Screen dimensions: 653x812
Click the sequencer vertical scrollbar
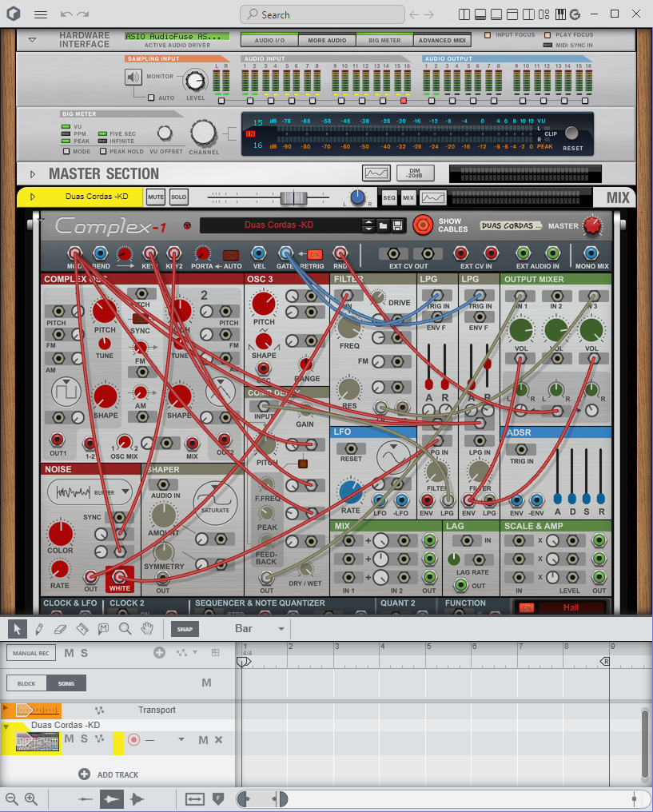click(x=645, y=744)
